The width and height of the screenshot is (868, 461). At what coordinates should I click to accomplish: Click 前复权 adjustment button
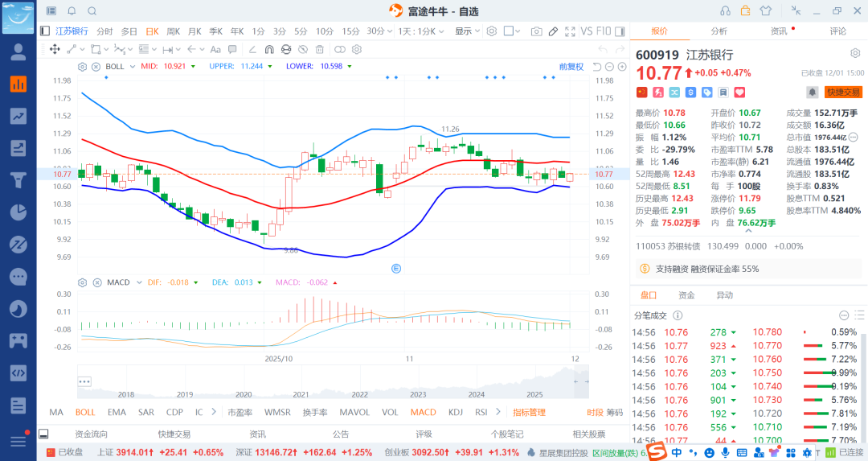(571, 67)
